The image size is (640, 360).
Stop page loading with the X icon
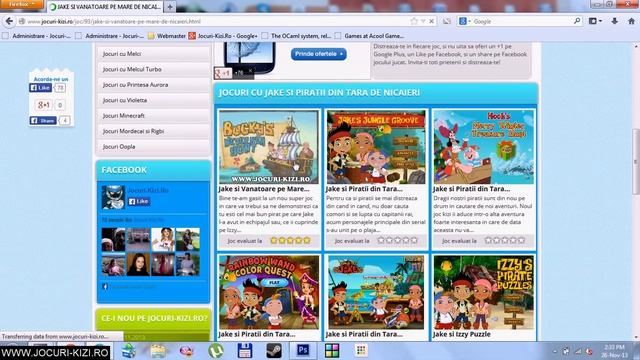tap(431, 21)
